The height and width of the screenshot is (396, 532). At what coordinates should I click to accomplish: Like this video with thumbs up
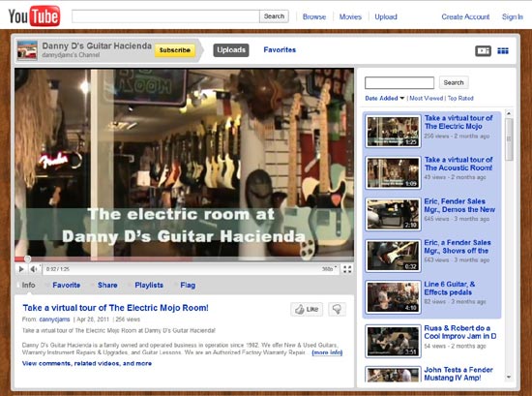point(307,310)
